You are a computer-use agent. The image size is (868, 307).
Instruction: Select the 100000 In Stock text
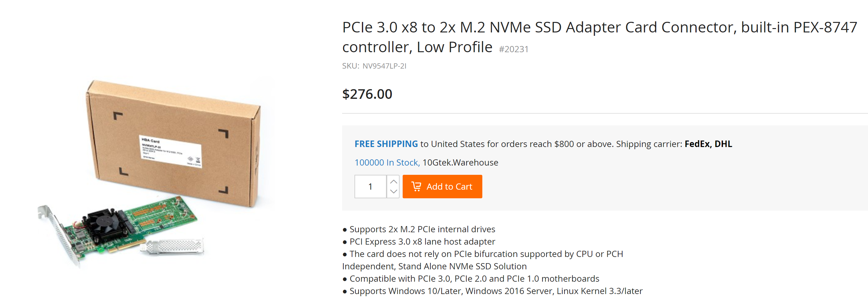click(x=387, y=162)
